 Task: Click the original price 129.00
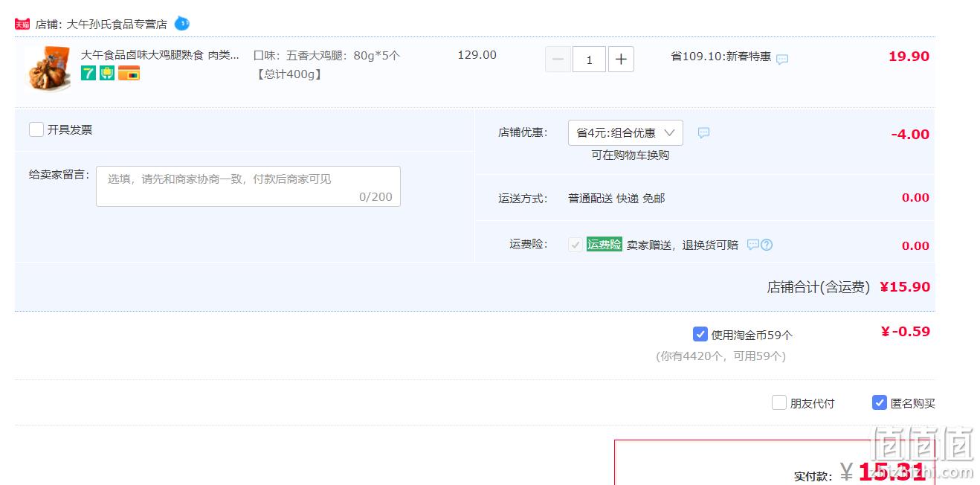click(x=477, y=55)
